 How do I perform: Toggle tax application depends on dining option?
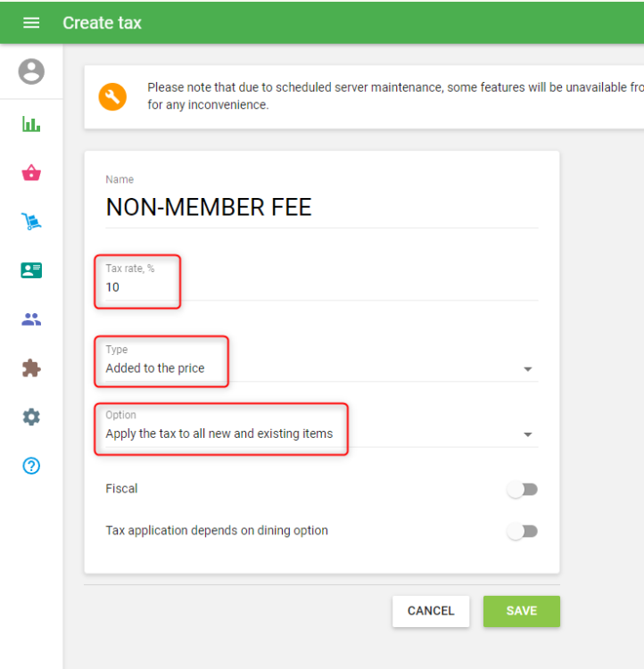(522, 531)
